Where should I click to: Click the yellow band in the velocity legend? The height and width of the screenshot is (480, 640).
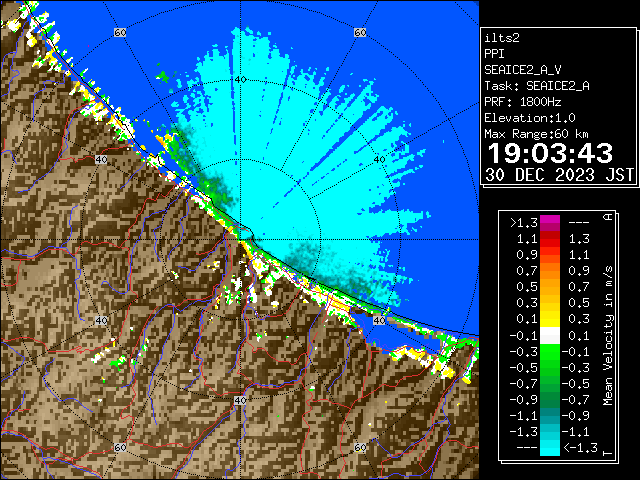click(550, 319)
